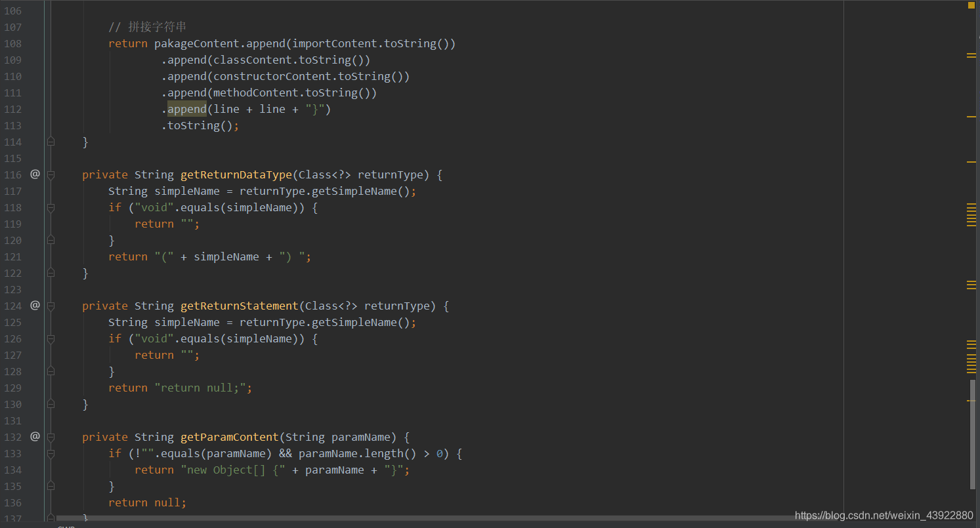Click line number 108 in the gutter
Viewport: 980px width, 528px height.
(x=12, y=43)
